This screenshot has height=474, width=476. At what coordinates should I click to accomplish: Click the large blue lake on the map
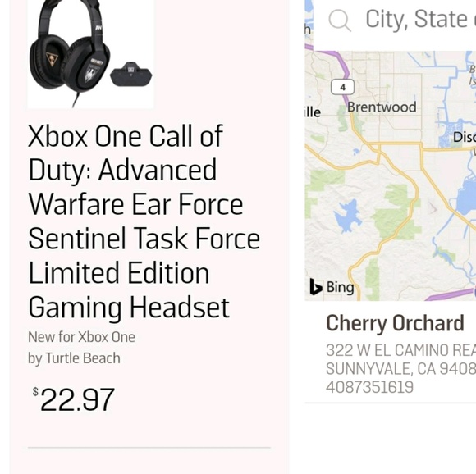click(x=464, y=198)
